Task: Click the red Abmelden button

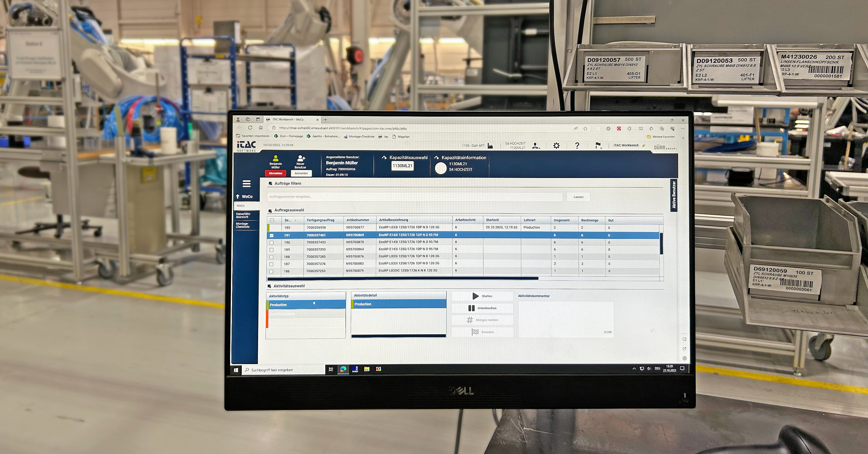Action: [275, 173]
